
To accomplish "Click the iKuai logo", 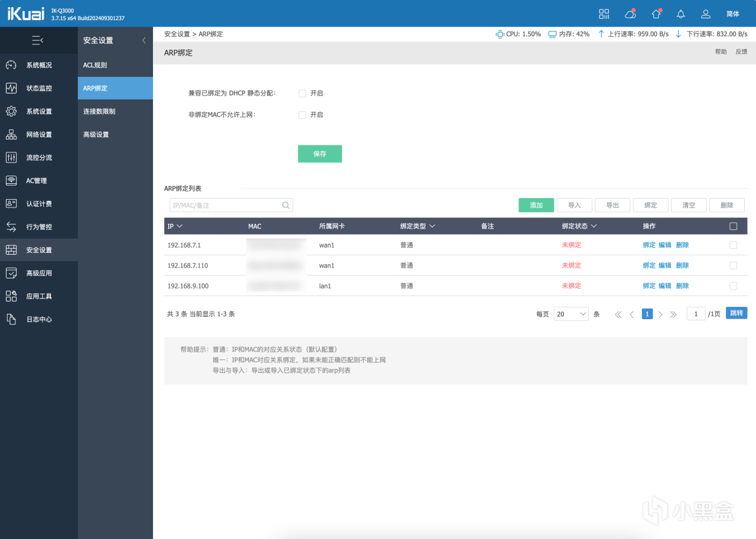I will click(x=25, y=14).
